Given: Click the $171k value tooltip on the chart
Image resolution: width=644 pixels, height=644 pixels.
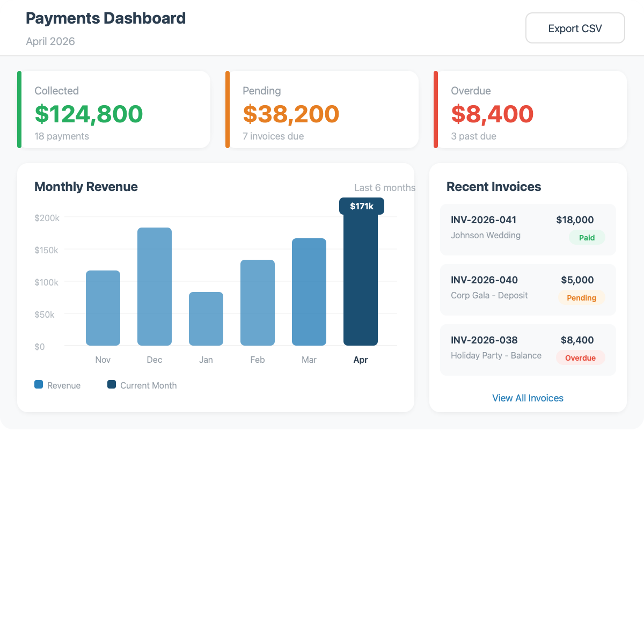Looking at the screenshot, I should 361,206.
